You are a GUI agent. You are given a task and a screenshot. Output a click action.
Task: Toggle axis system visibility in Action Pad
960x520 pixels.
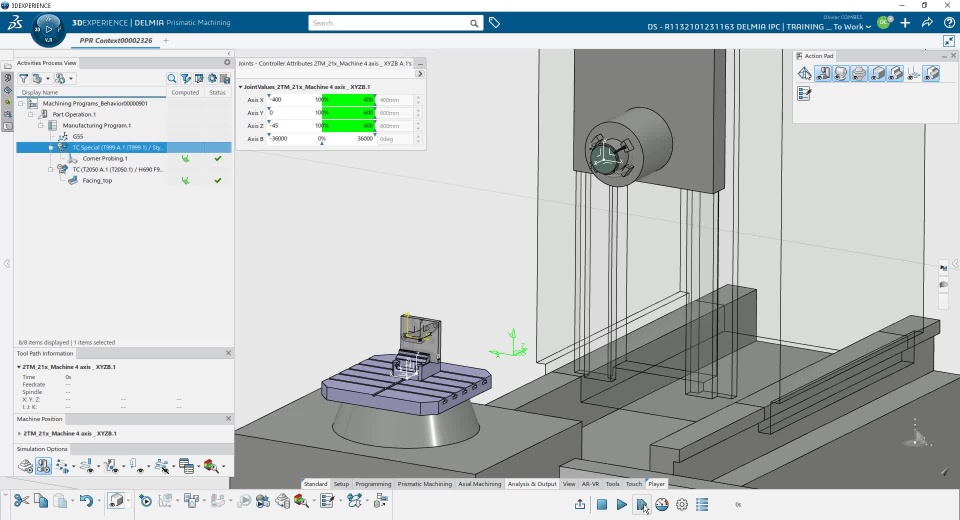[x=913, y=73]
